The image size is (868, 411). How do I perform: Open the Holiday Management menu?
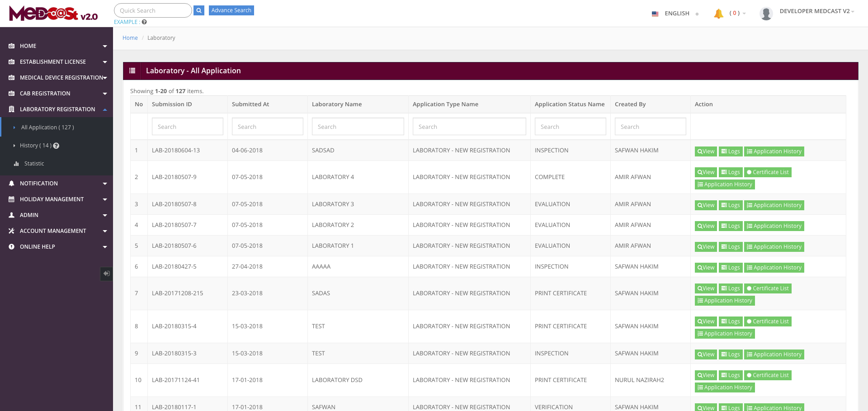coord(57,199)
